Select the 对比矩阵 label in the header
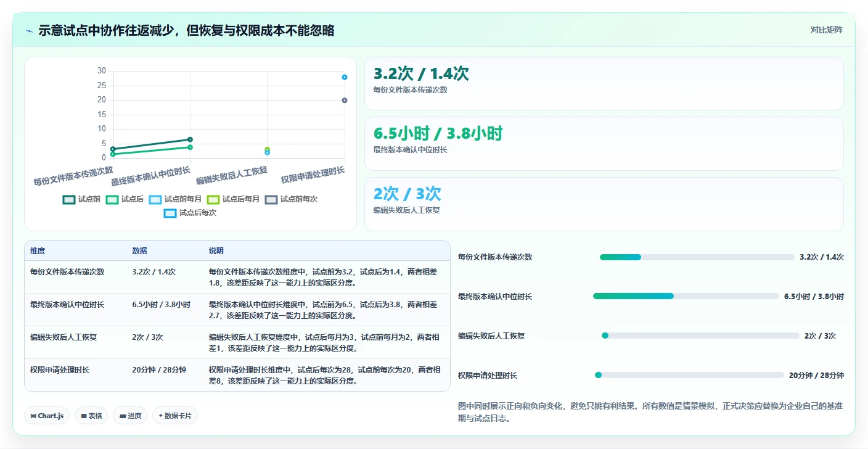This screenshot has height=449, width=868. [826, 30]
